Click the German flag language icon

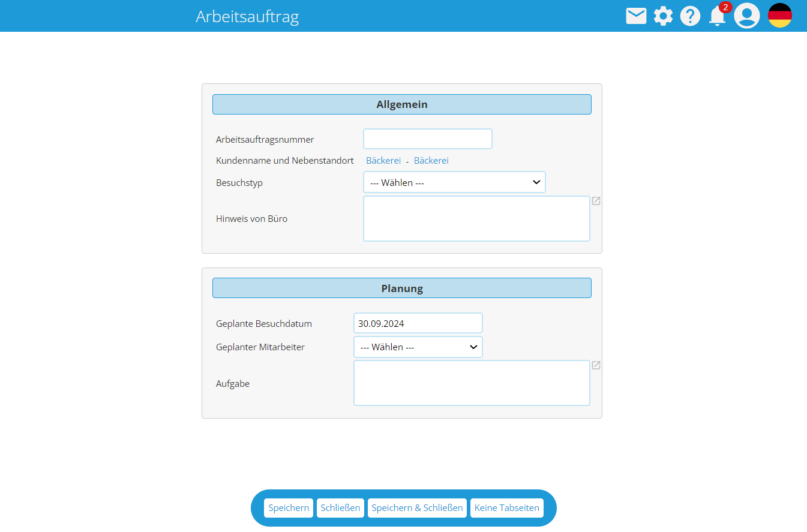point(780,16)
